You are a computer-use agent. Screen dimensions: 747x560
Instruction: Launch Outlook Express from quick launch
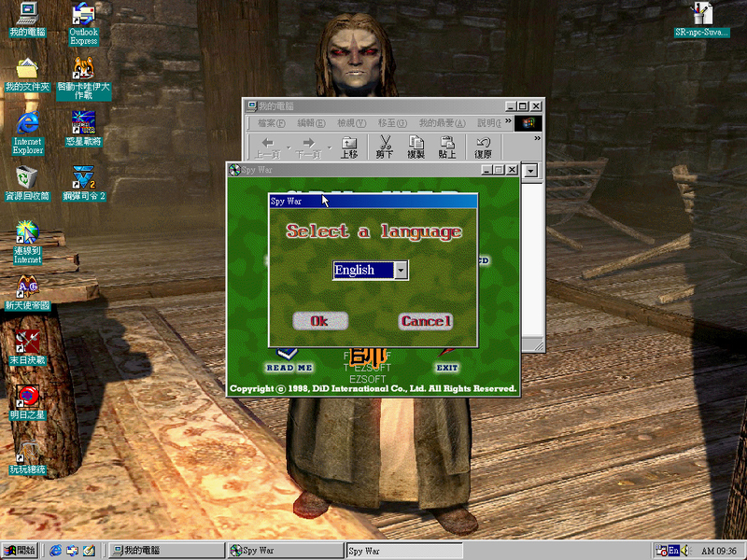(x=72, y=551)
